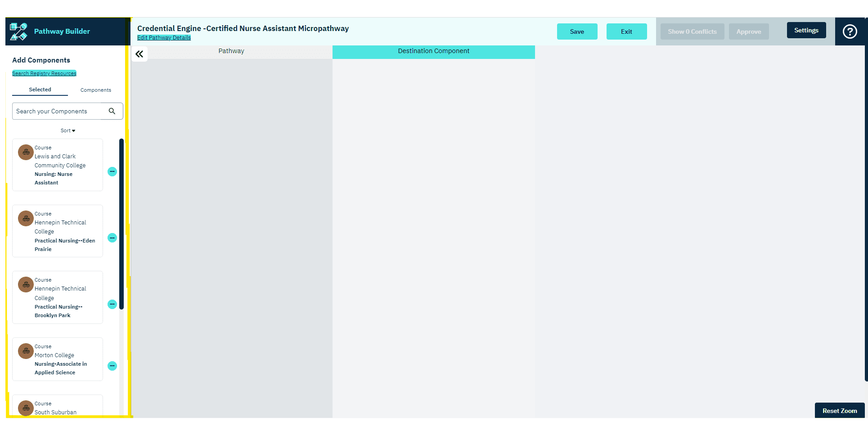Open the Sort dropdown

(x=67, y=130)
